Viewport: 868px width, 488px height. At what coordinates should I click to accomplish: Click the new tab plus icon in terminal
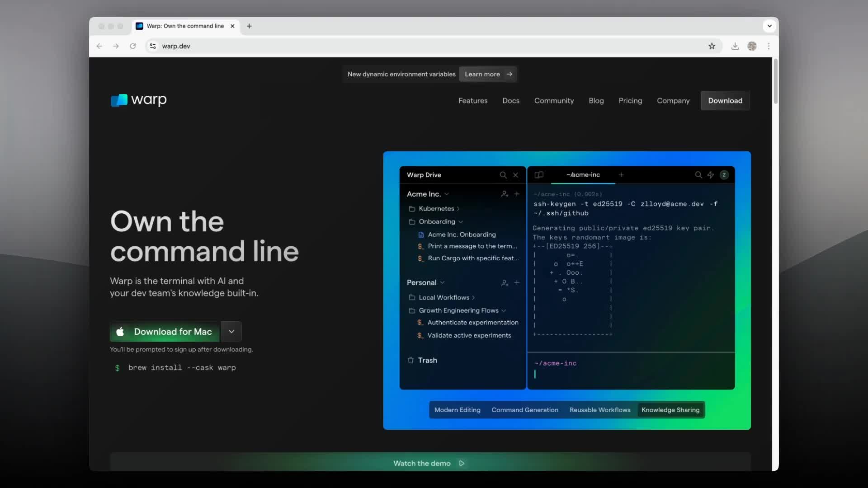point(621,174)
